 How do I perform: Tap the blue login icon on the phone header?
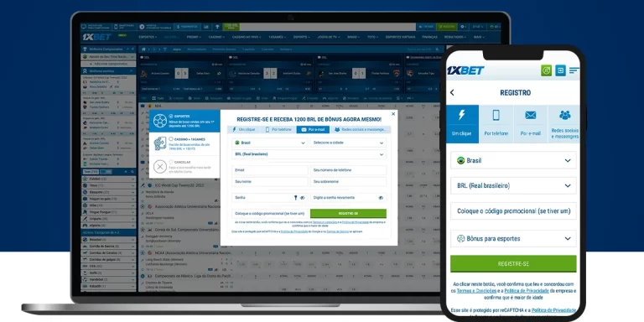click(x=560, y=70)
